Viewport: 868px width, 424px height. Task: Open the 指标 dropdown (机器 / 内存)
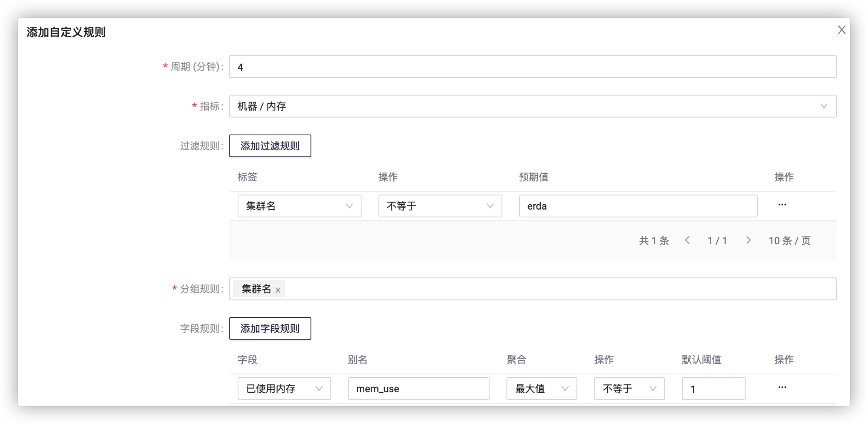[x=533, y=106]
